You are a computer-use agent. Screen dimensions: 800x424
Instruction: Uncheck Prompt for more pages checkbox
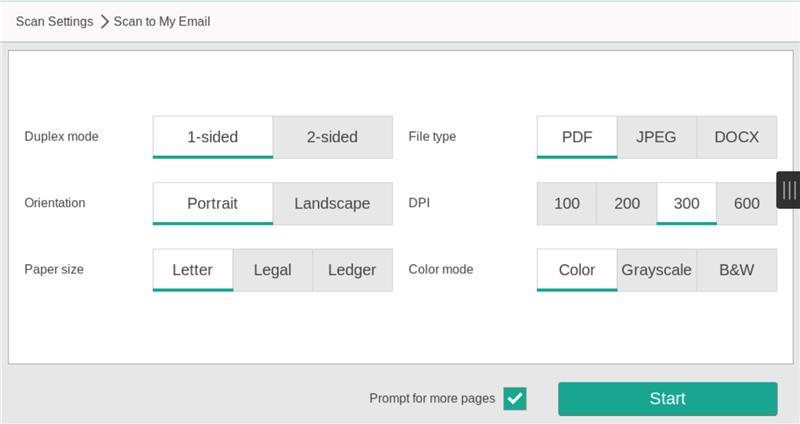[x=515, y=398]
